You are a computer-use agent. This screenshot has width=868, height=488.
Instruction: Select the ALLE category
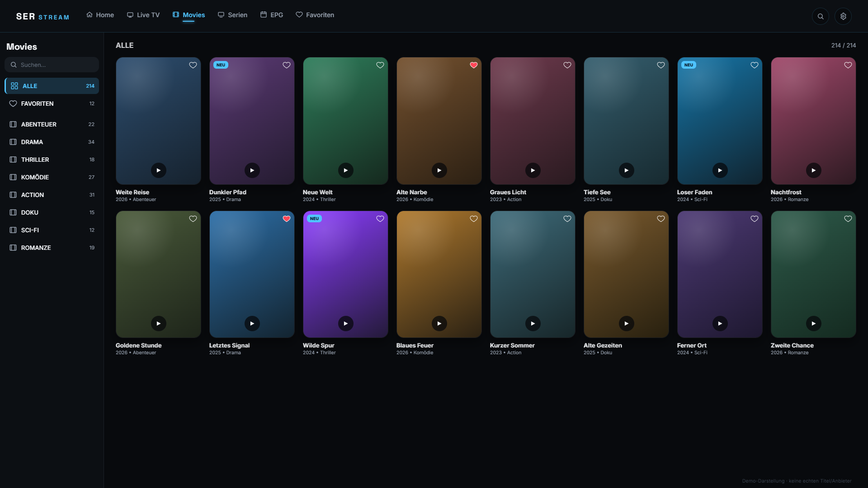click(52, 86)
